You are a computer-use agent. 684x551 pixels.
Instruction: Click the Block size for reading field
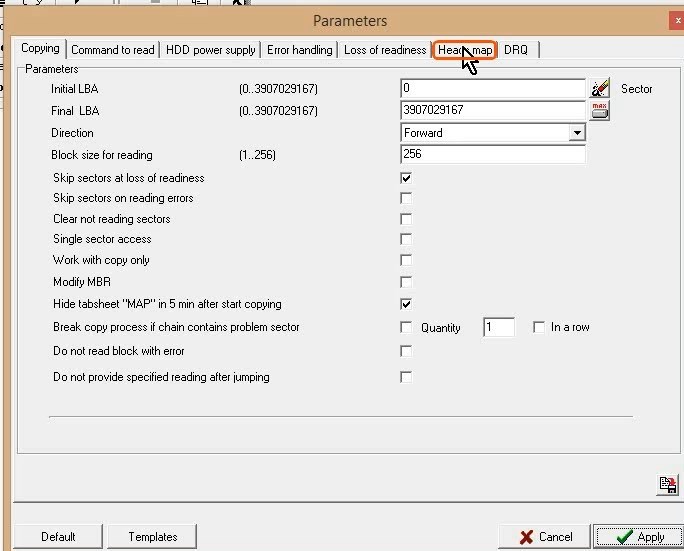(x=492, y=155)
